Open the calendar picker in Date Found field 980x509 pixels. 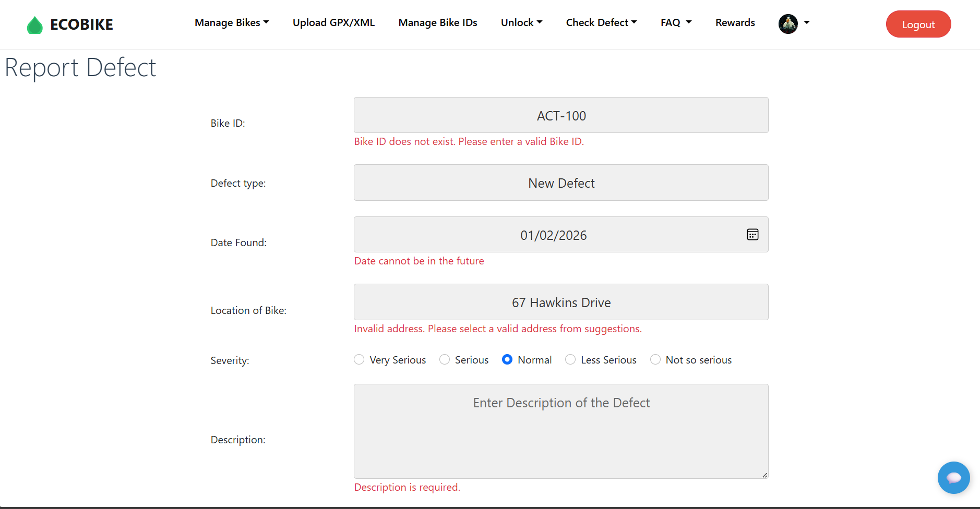click(752, 234)
